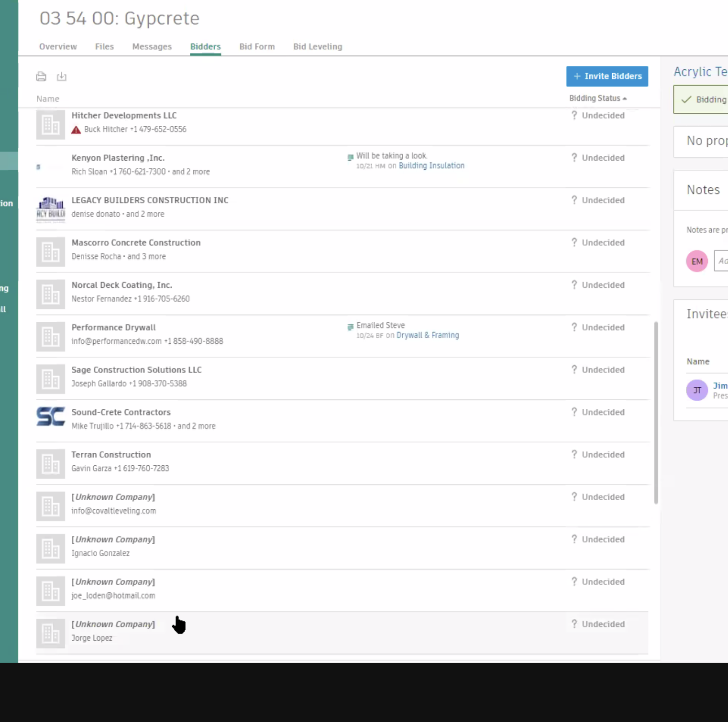Open the Jim invitee name link

click(x=720, y=385)
